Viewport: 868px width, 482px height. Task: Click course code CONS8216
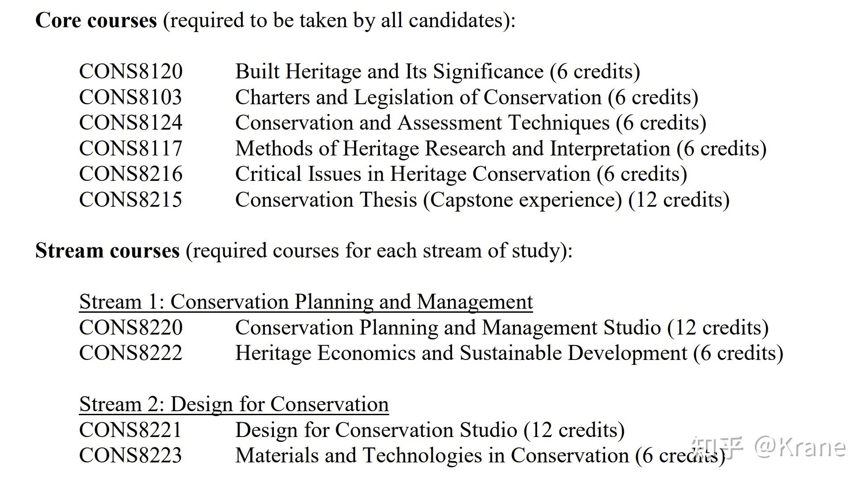(x=130, y=174)
